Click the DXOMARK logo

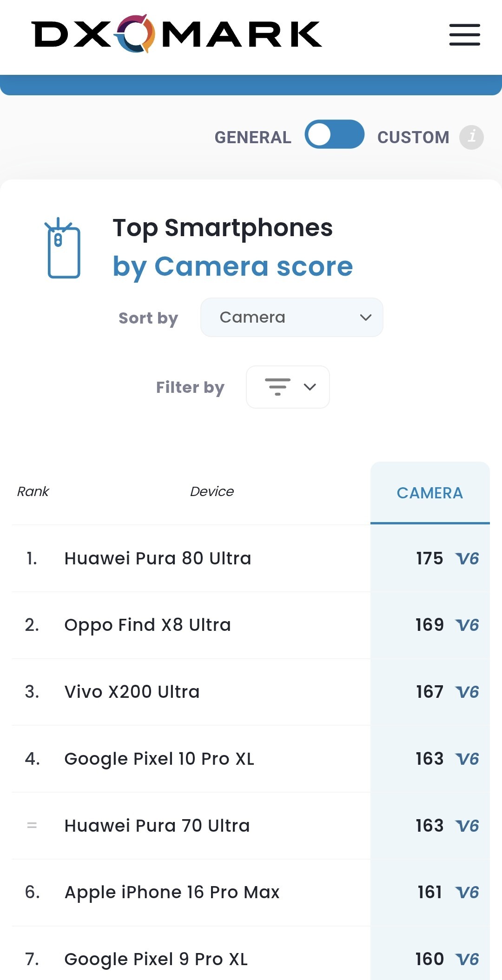pos(177,34)
